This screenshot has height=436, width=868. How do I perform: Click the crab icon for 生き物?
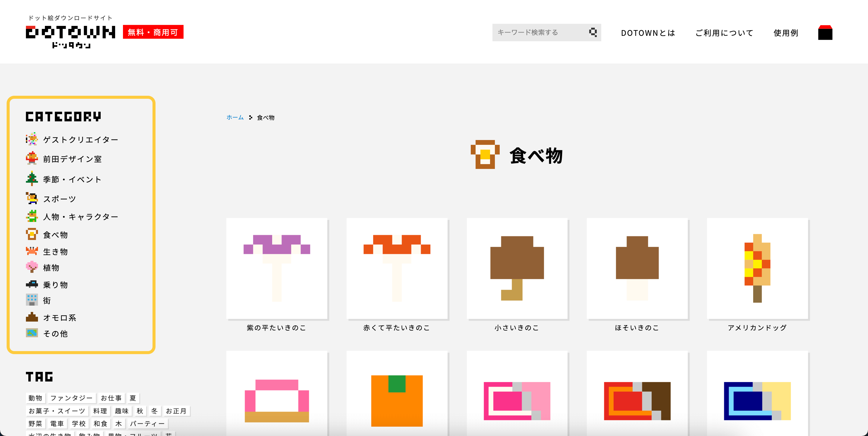[x=32, y=251]
